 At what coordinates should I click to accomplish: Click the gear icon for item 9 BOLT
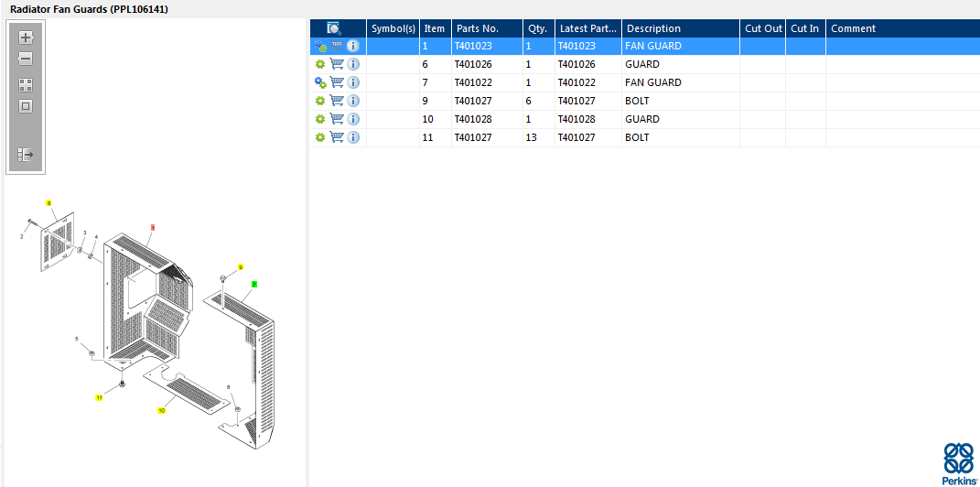320,101
